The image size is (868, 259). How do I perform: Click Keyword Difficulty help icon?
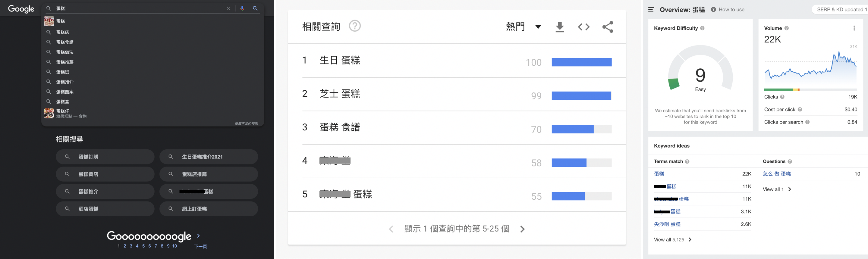pyautogui.click(x=702, y=28)
